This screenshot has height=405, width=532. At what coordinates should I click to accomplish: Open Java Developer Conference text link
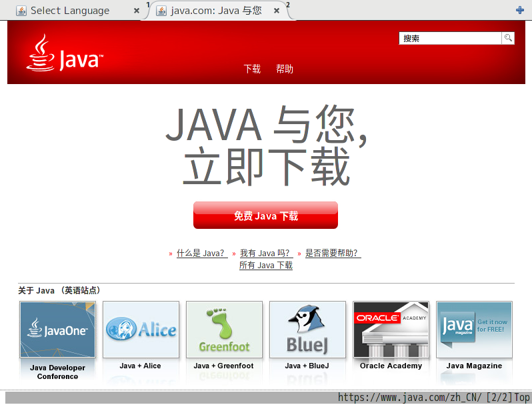point(58,372)
